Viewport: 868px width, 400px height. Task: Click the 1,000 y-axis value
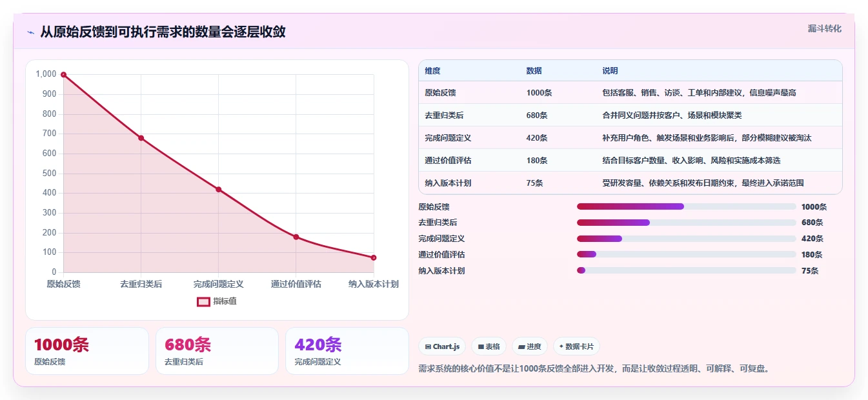[x=46, y=74]
